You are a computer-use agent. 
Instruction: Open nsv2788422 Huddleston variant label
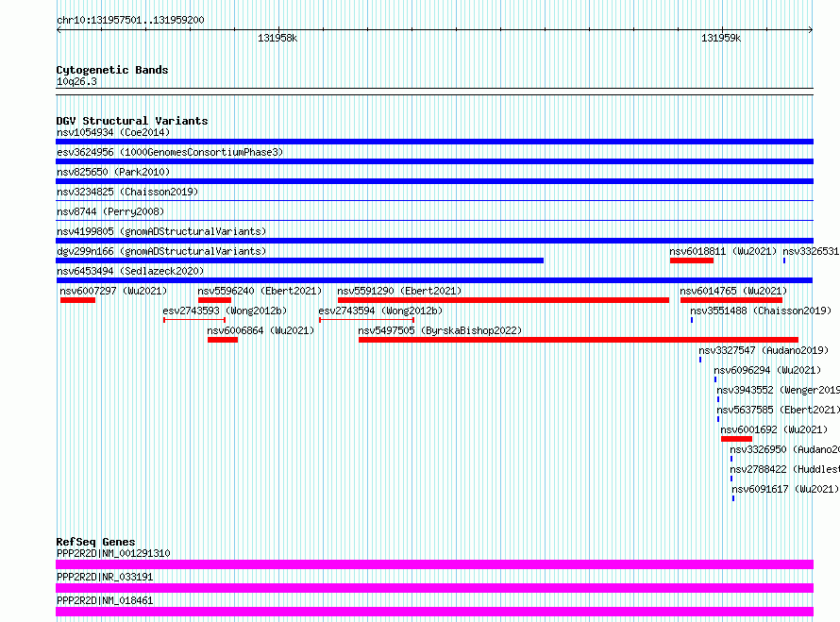(785, 469)
